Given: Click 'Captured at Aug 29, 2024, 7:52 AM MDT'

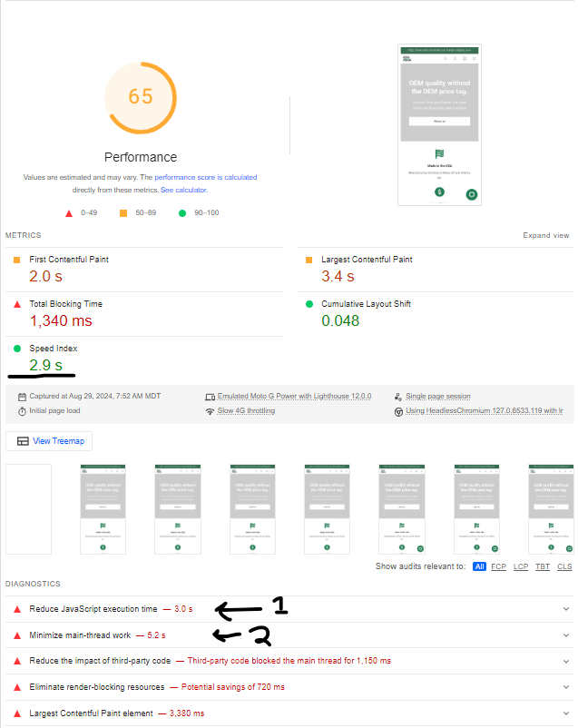Looking at the screenshot, I should click(x=95, y=396).
